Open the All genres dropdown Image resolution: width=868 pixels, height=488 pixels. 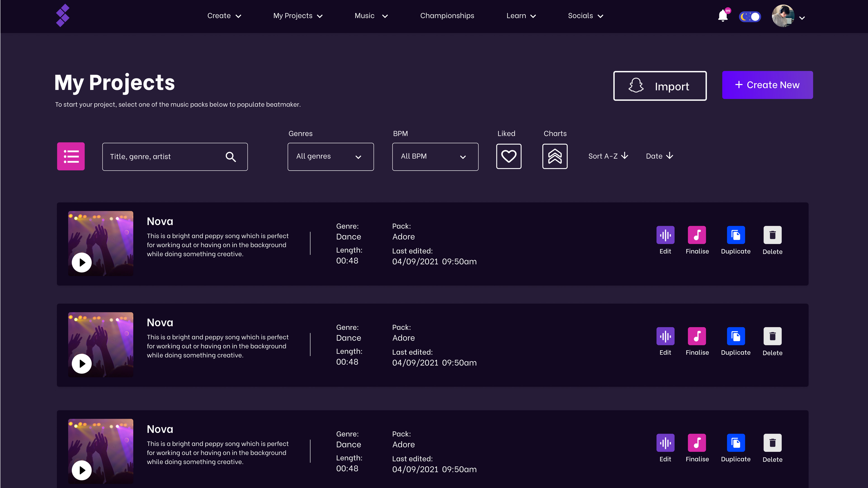pos(330,157)
